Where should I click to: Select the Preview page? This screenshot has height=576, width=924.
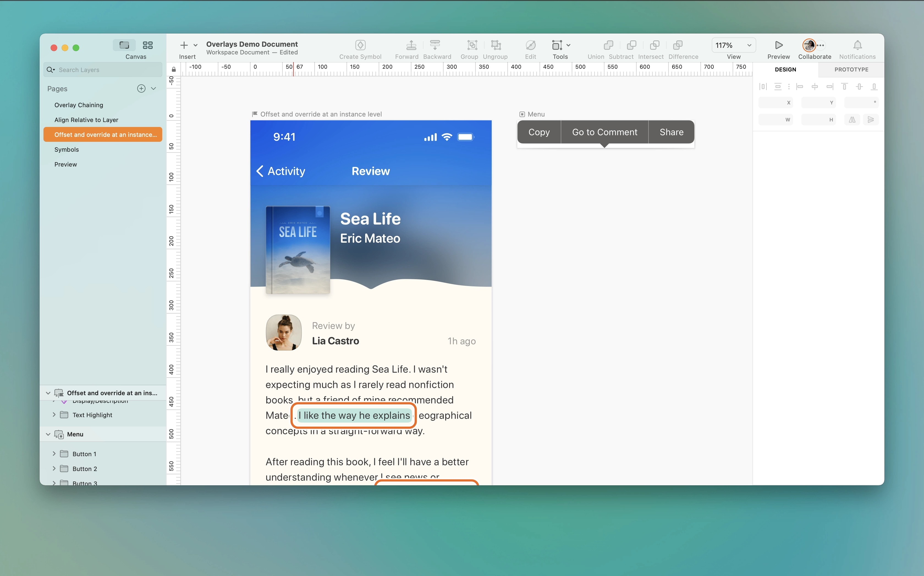pyautogui.click(x=103, y=165)
